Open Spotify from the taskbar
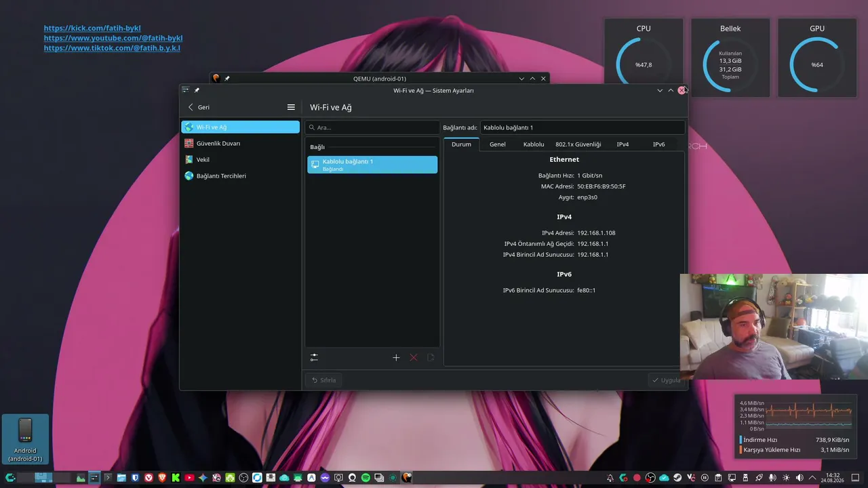Viewport: 868px width, 488px height. (x=366, y=478)
